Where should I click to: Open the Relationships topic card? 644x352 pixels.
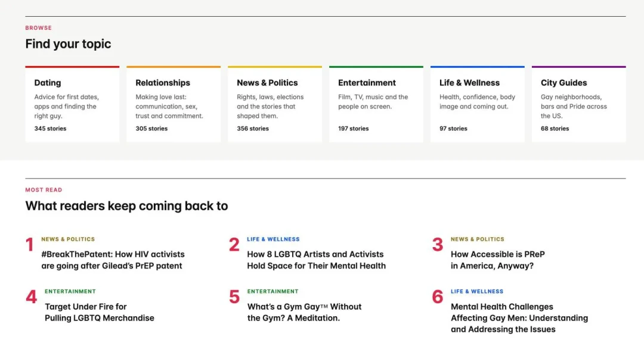pos(174,104)
